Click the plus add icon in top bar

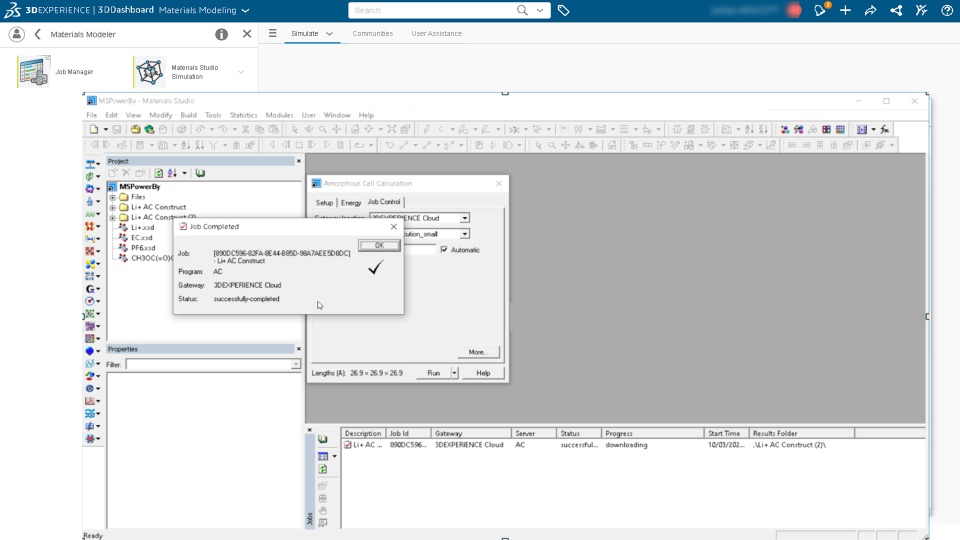click(x=845, y=10)
